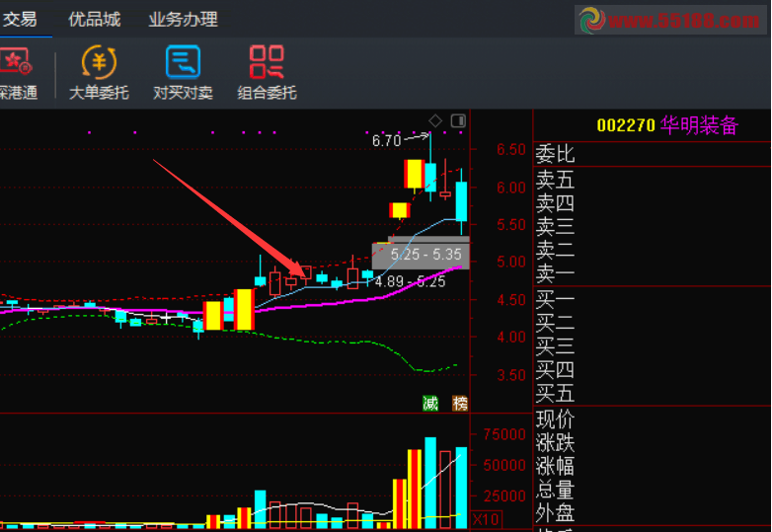Open the 业务办理 menu tab

[x=183, y=20]
